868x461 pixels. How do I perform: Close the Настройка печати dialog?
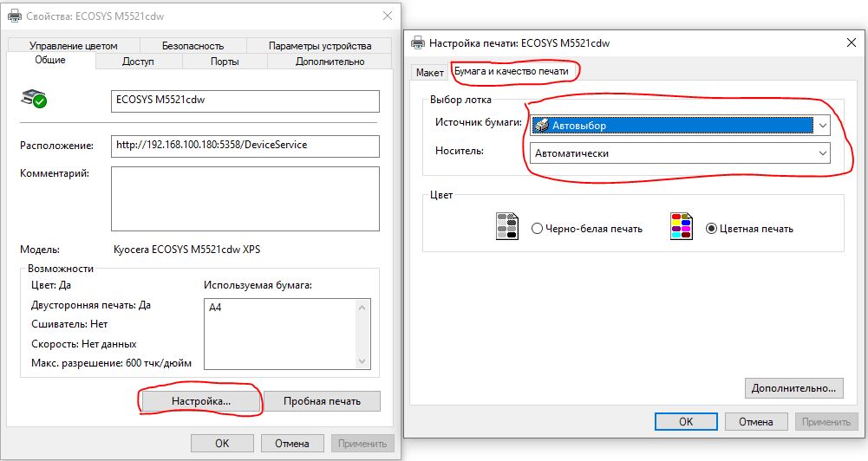click(x=852, y=42)
